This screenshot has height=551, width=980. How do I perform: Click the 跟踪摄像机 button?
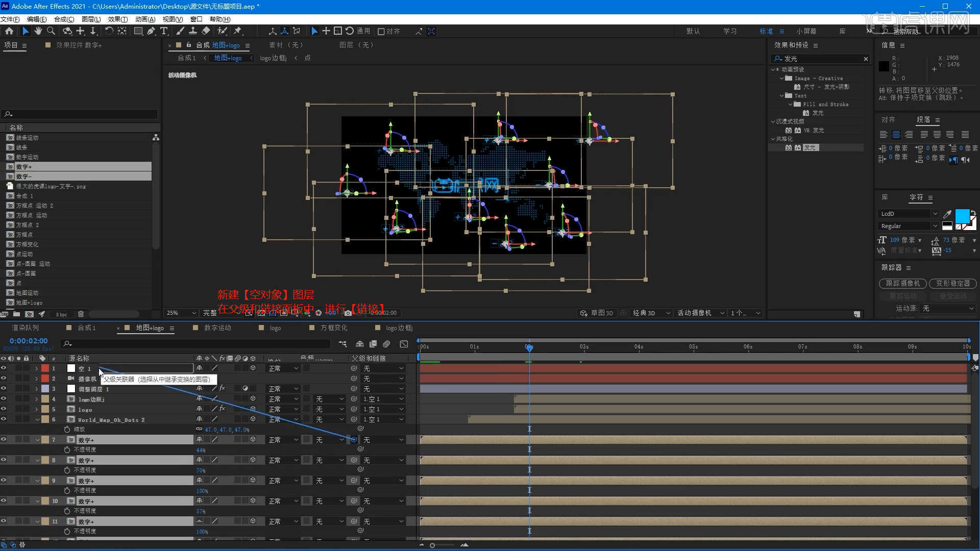[x=902, y=283]
